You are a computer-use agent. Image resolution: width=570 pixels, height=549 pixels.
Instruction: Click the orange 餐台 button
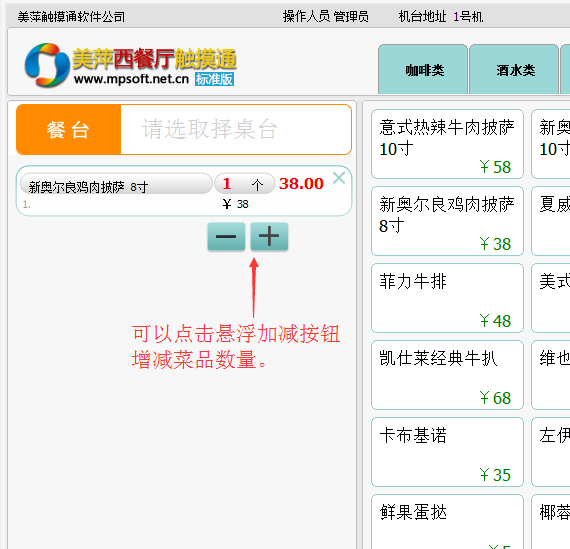coord(68,129)
